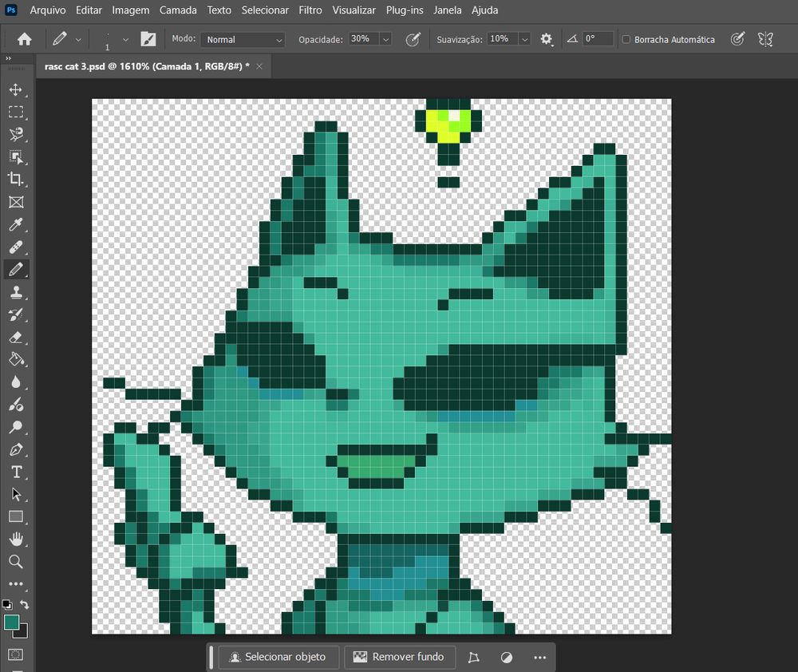The image size is (798, 672).
Task: Toggle symmetry paint butterfly options
Action: point(765,39)
